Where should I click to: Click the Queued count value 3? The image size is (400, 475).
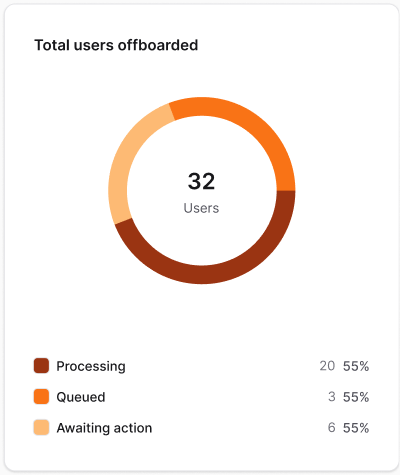[331, 397]
